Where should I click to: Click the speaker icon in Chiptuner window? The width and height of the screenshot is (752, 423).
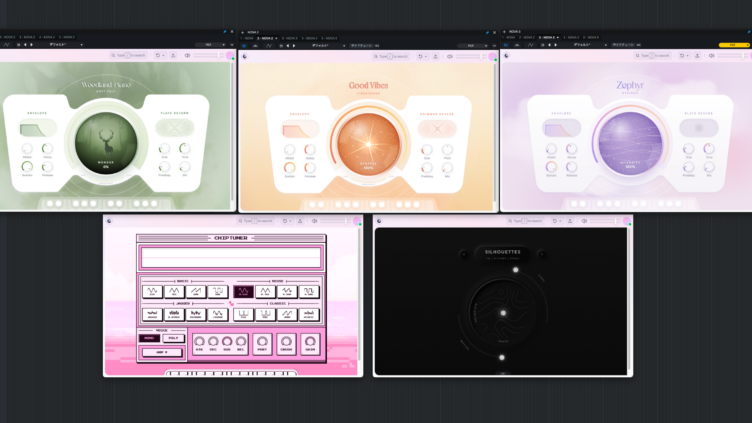point(315,221)
